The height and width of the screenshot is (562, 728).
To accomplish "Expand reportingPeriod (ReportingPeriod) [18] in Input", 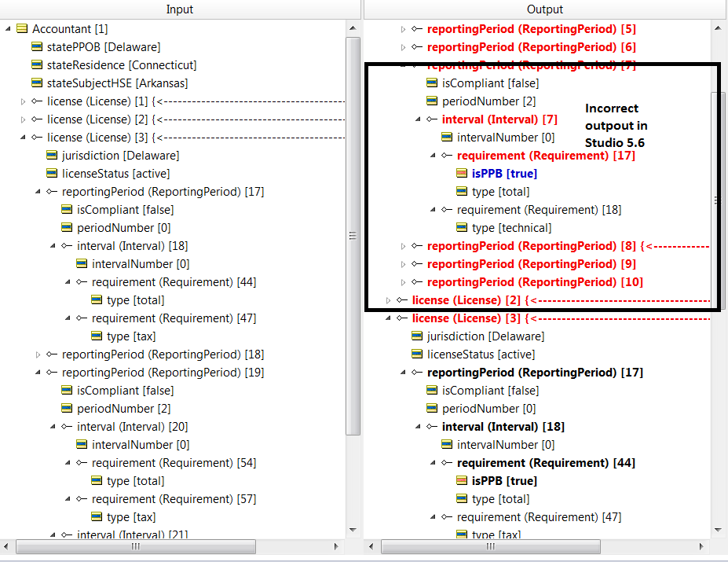I will point(38,354).
